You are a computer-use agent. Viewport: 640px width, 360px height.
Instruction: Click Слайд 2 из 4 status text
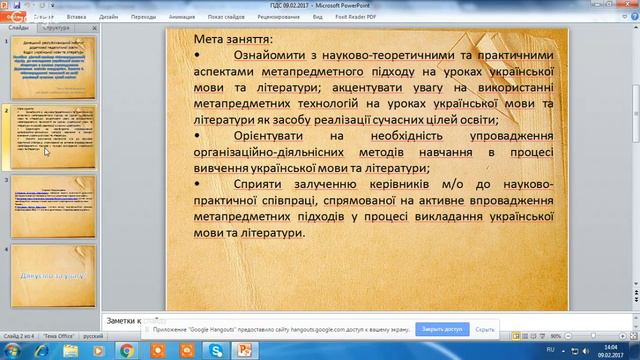click(19, 336)
